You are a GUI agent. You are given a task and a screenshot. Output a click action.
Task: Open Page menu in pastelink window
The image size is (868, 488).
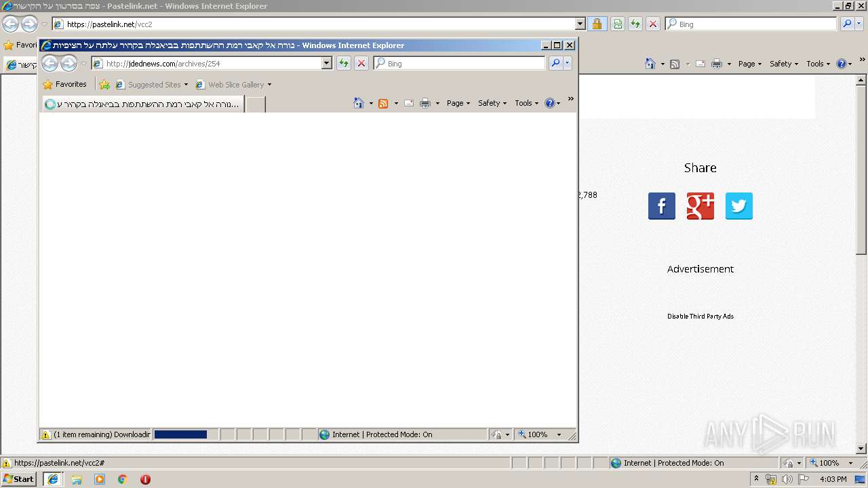(x=750, y=64)
